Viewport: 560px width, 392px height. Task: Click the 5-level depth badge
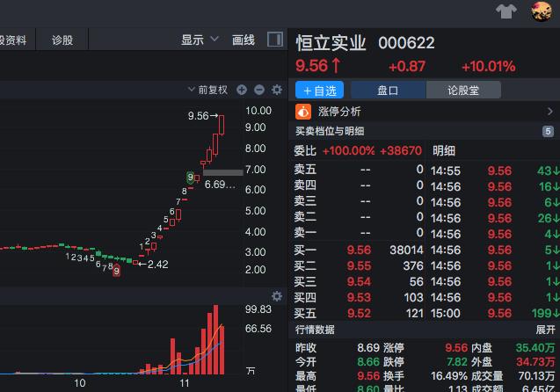click(548, 131)
